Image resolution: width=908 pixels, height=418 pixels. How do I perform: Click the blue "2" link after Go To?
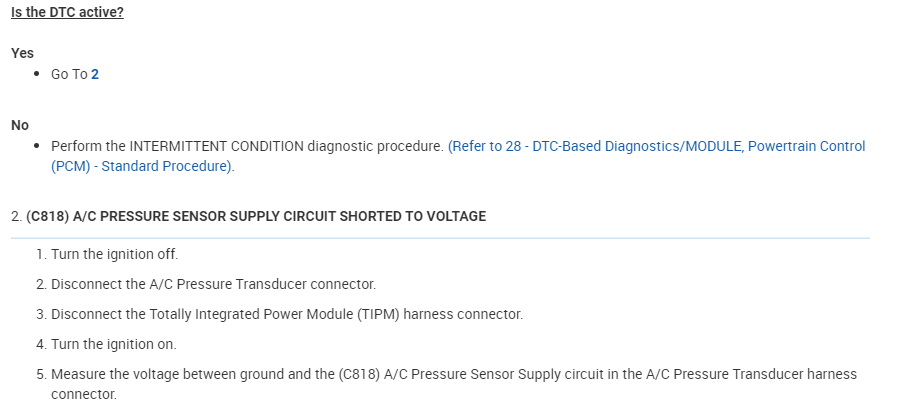coord(95,74)
